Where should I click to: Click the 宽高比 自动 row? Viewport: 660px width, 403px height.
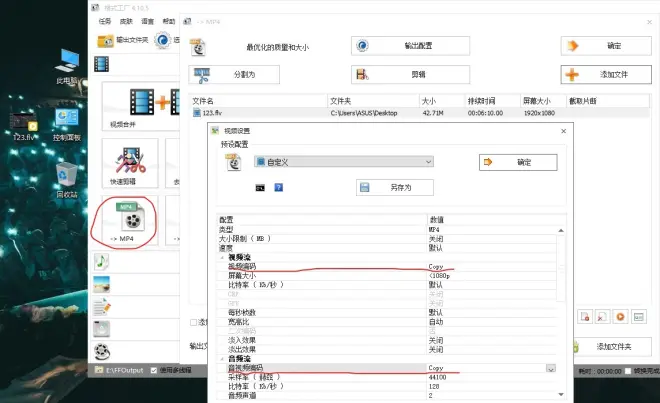387,322
